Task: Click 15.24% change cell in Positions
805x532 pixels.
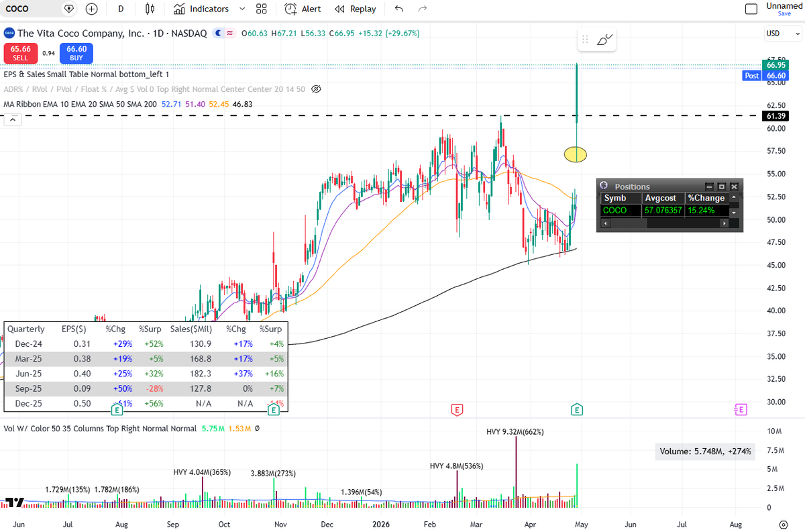Action: pyautogui.click(x=706, y=210)
